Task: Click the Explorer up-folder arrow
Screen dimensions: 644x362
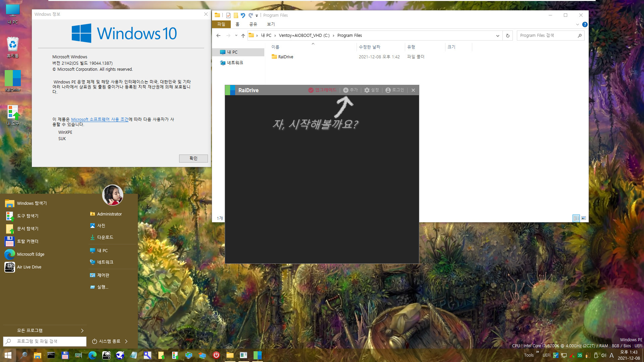Action: tap(243, 36)
